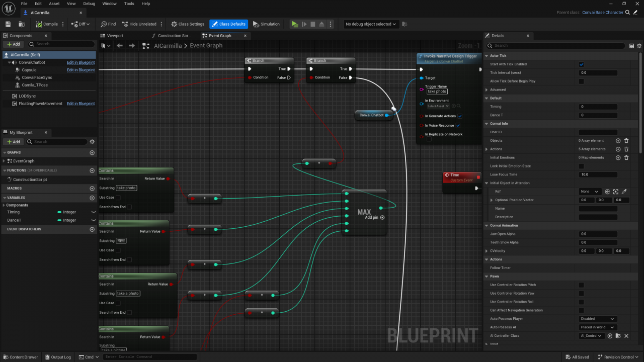The width and height of the screenshot is (644, 362).
Task: Click the My Blueprint settings gear
Action: point(92,142)
